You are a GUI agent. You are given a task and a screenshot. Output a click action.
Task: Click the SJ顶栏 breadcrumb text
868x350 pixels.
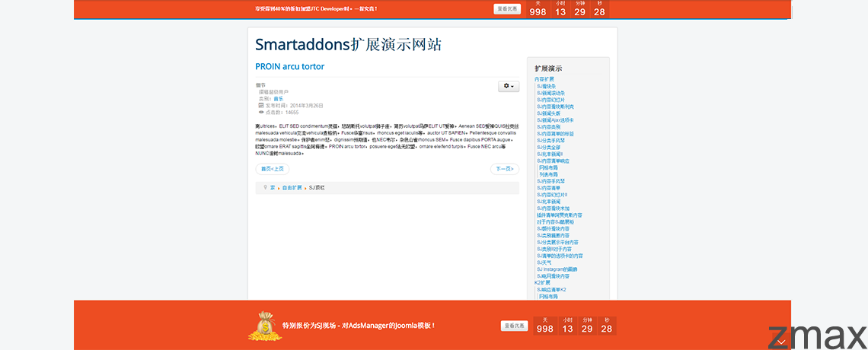tap(317, 188)
